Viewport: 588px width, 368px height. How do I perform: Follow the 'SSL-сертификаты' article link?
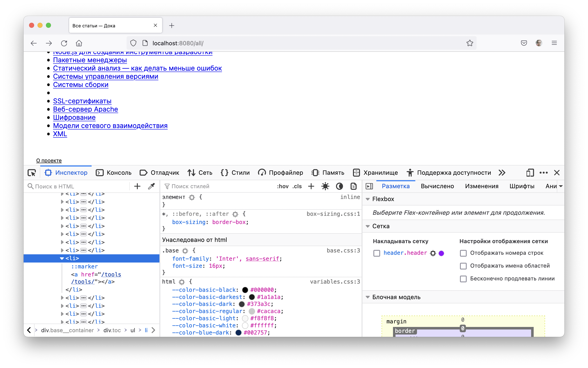click(82, 101)
